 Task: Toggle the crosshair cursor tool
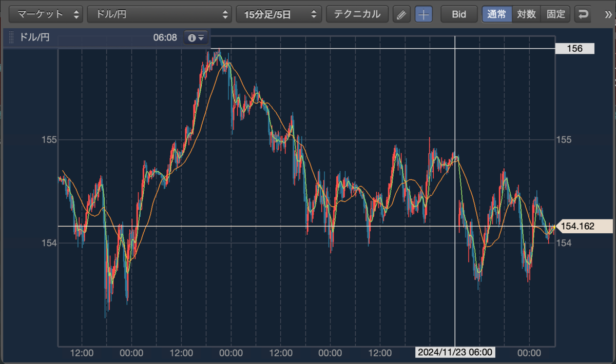point(423,14)
